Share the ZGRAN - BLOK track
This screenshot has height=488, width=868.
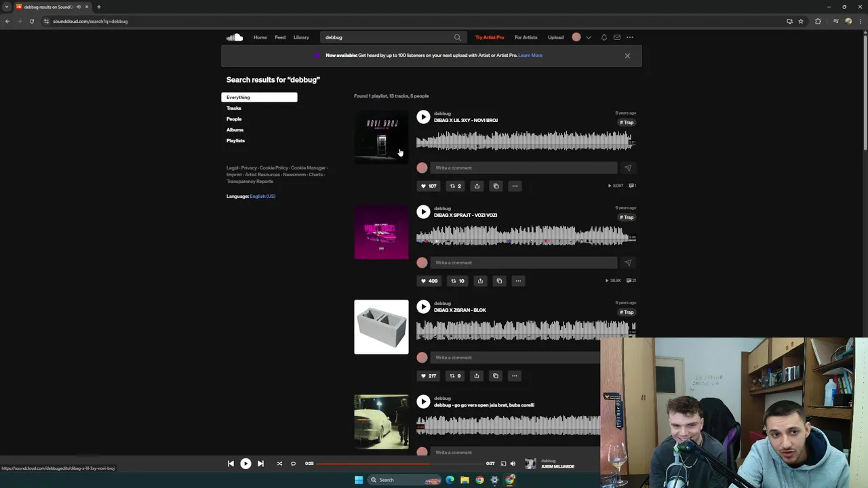tap(477, 375)
